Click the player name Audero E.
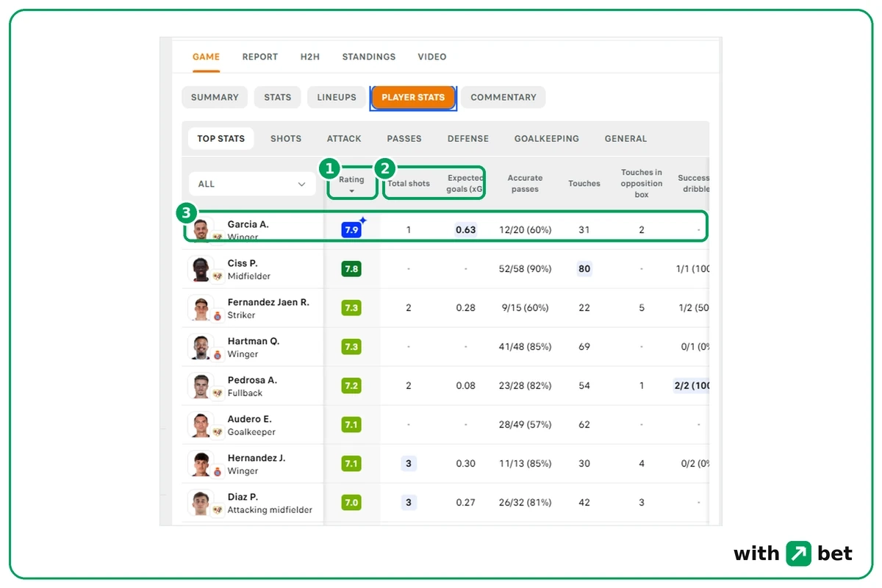882x588 pixels. tap(250, 419)
